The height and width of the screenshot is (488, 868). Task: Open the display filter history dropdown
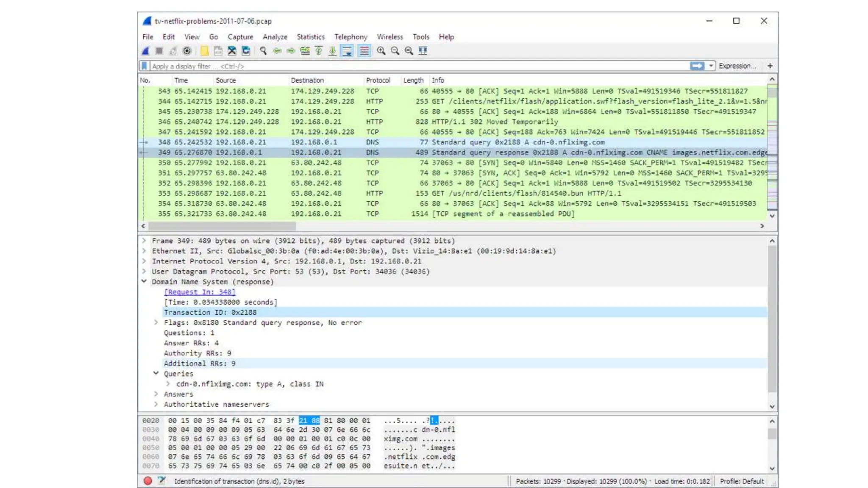711,66
